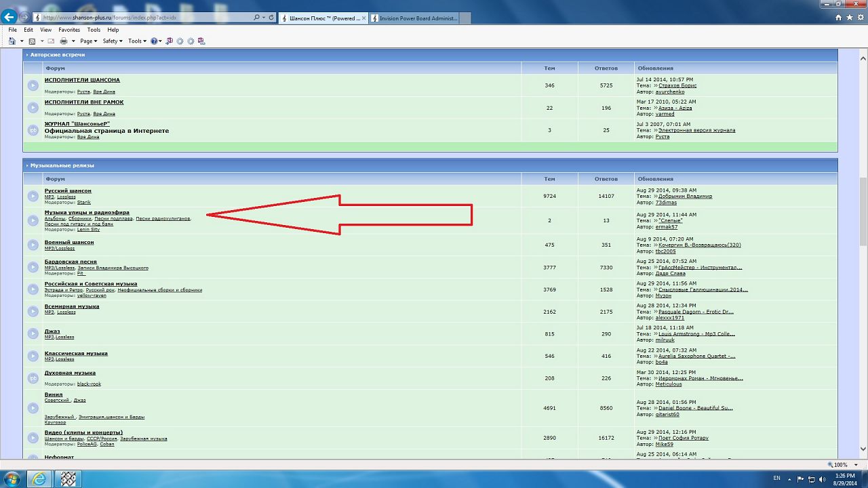Click the address bar URL field
This screenshot has height=488, width=868.
pyautogui.click(x=142, y=18)
